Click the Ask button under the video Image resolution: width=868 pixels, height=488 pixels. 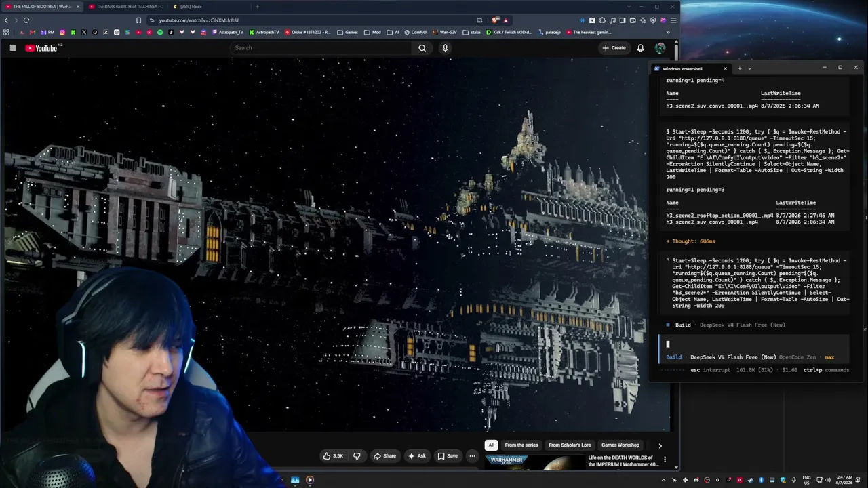(x=417, y=456)
